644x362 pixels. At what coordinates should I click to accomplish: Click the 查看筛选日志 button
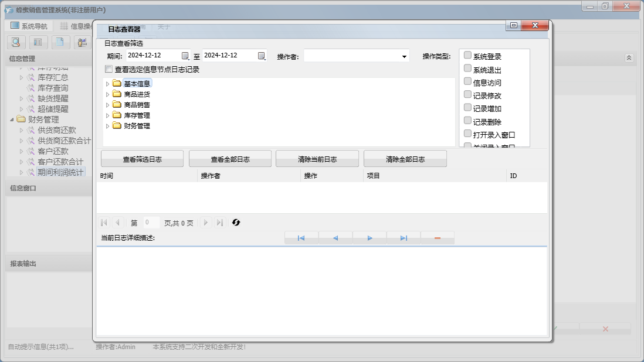coord(142,159)
